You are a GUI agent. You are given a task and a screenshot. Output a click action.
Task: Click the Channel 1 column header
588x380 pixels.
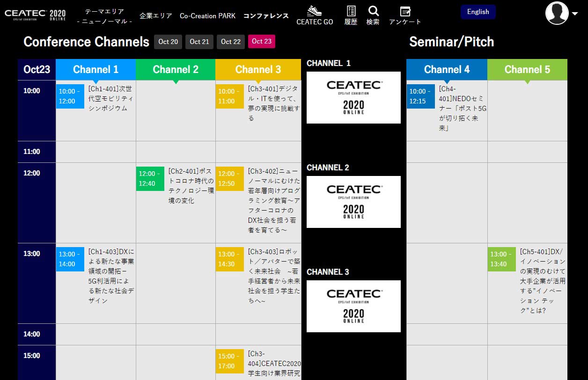click(96, 70)
